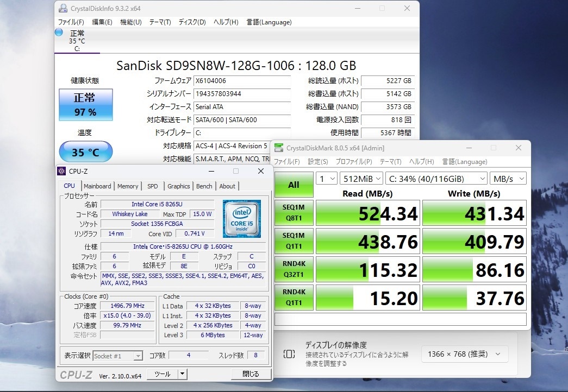Switch to the Mainboard tab in CPU-Z
Screen dimensions: 568x392
coord(97,186)
